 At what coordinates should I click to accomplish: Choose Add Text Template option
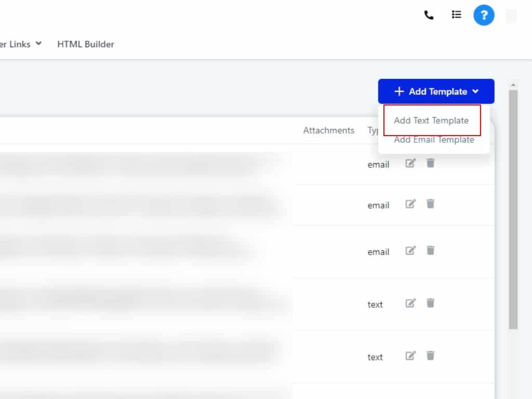[431, 121]
